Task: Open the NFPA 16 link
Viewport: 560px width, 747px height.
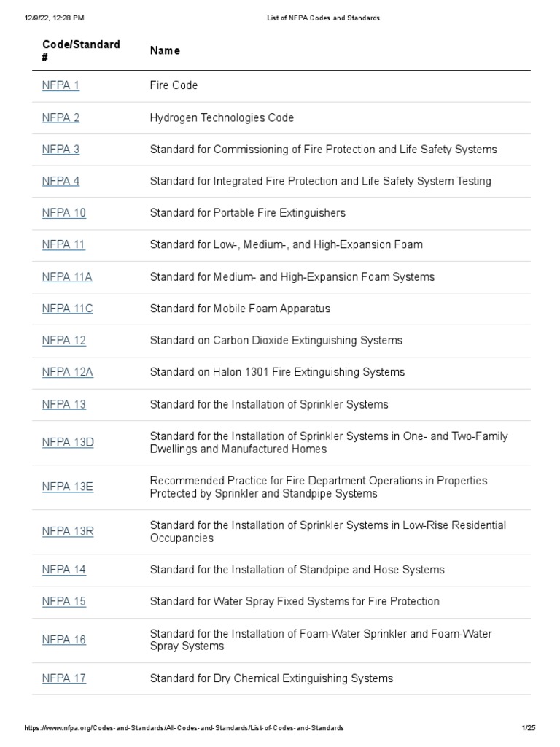Action: point(63,640)
